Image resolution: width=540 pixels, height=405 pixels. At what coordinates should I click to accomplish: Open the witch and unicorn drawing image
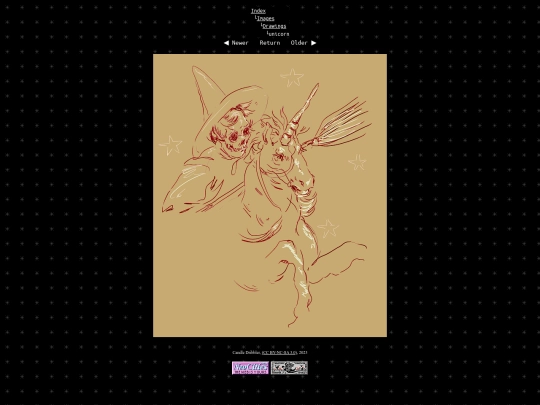tap(270, 195)
